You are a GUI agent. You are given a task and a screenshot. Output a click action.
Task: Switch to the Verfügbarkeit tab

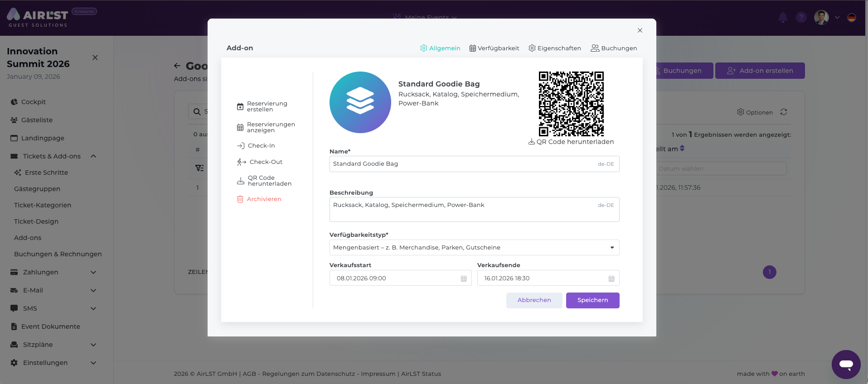pyautogui.click(x=494, y=48)
